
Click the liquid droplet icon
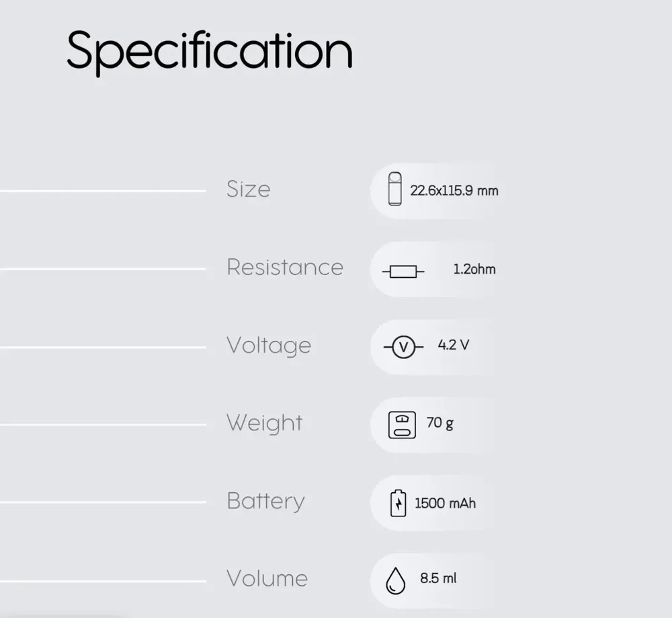coord(395,581)
